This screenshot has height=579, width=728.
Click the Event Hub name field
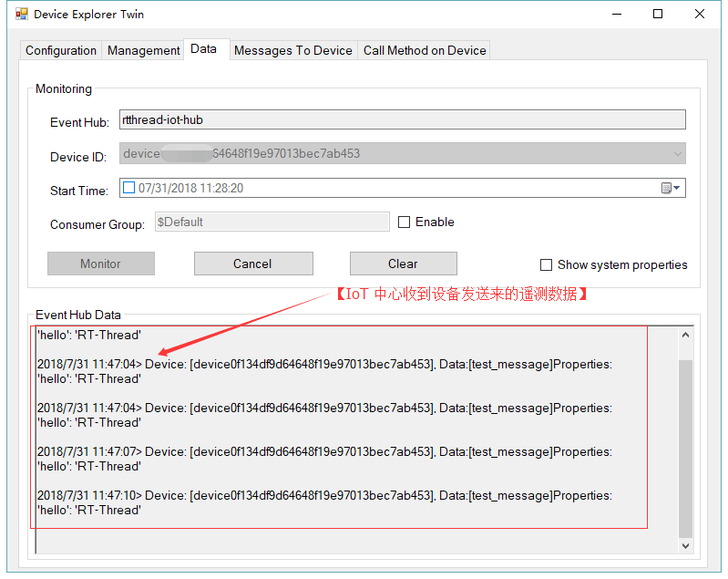(x=402, y=120)
